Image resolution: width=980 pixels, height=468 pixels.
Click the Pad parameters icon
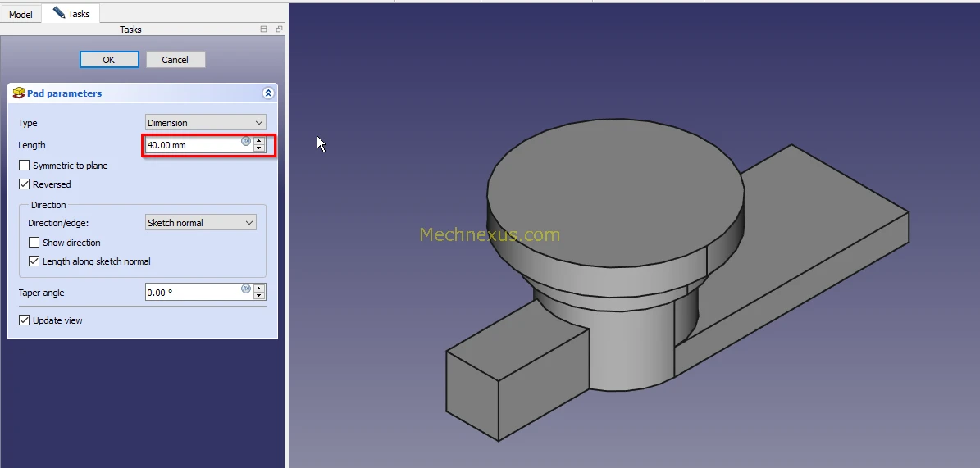coord(19,93)
